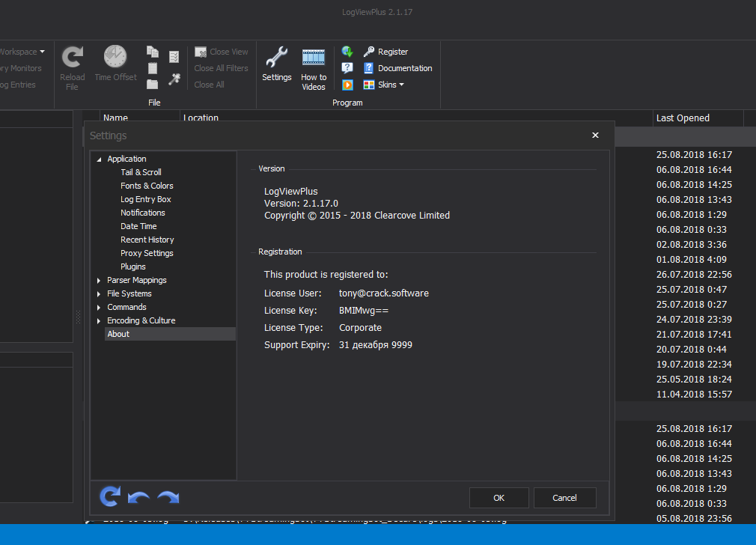Image resolution: width=756 pixels, height=545 pixels.
Task: Click Version: 2.1.17.0 text
Action: 301,203
